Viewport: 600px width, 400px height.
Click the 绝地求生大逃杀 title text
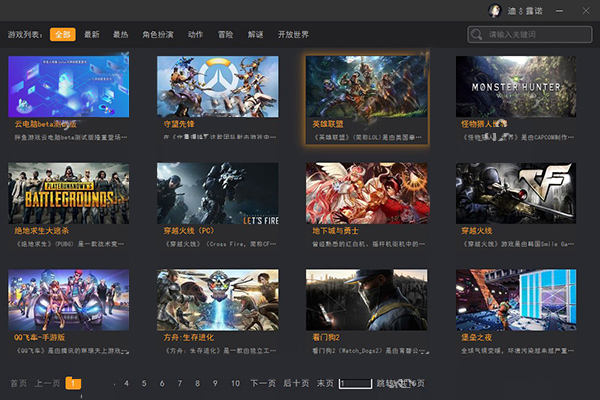[x=42, y=231]
